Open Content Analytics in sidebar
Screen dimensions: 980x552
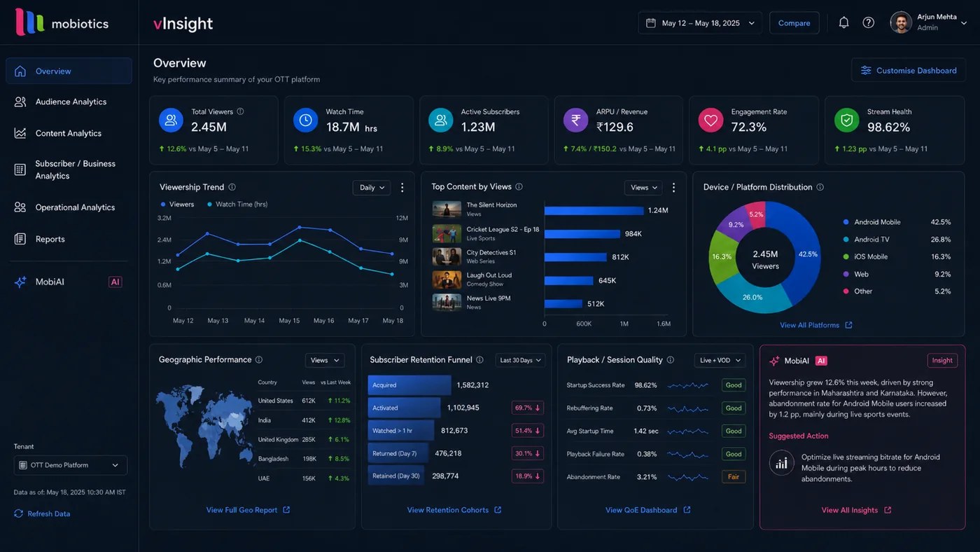pyautogui.click(x=69, y=133)
